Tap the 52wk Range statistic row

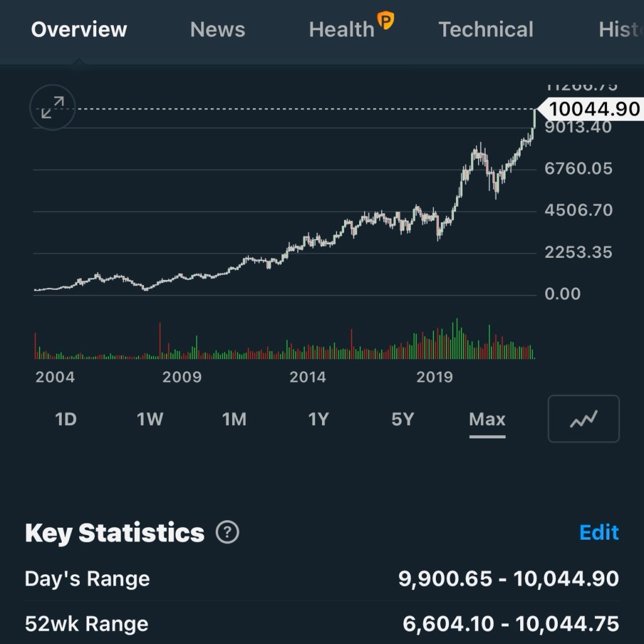pos(322,624)
